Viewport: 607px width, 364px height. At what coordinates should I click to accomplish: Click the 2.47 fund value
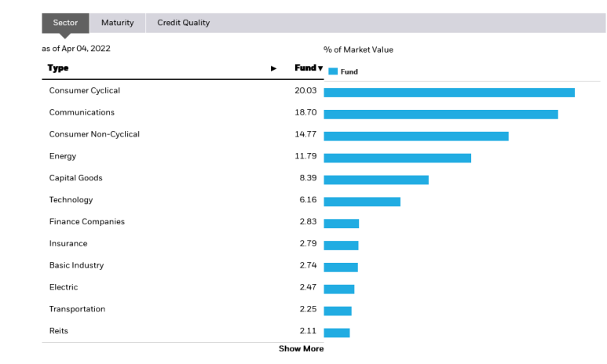click(308, 287)
